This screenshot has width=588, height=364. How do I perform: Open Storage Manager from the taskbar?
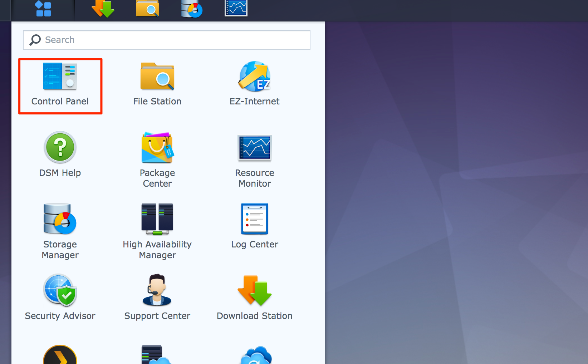[192, 9]
